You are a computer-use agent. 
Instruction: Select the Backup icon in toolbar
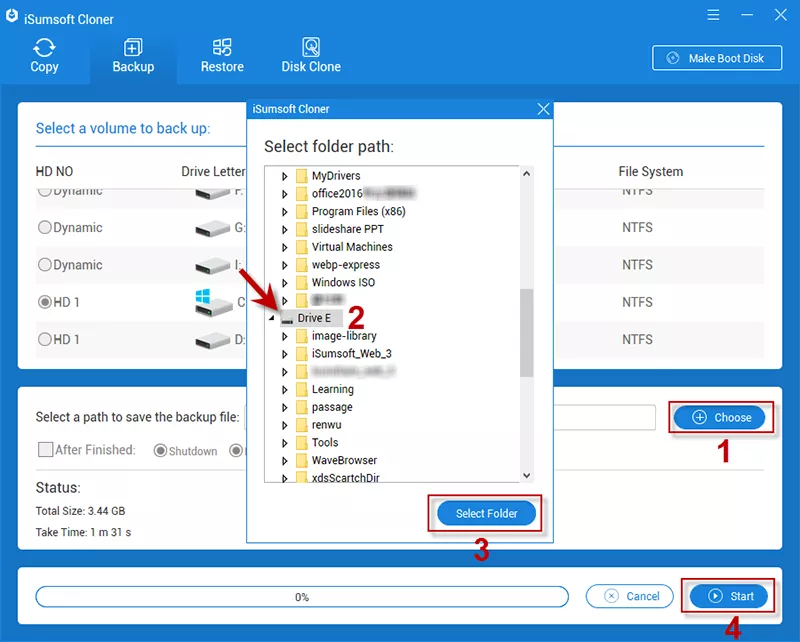coord(133,47)
